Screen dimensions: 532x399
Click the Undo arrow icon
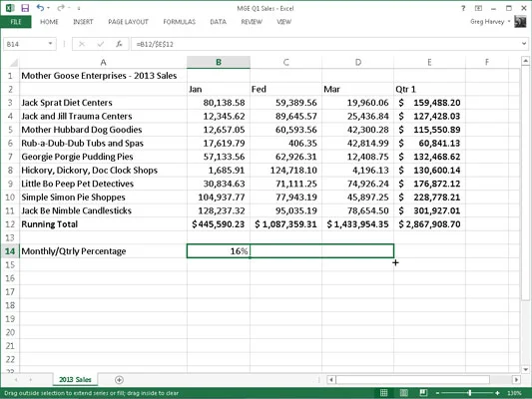click(x=40, y=8)
